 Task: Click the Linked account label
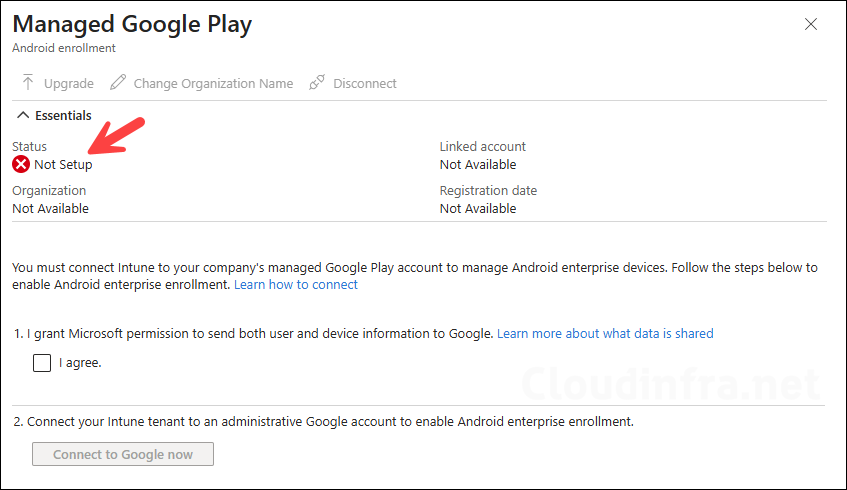pos(482,146)
